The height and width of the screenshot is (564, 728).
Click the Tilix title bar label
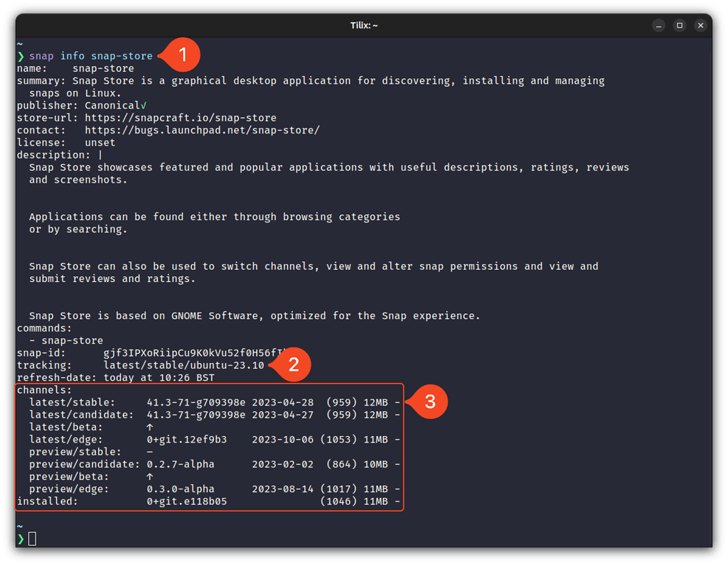363,25
